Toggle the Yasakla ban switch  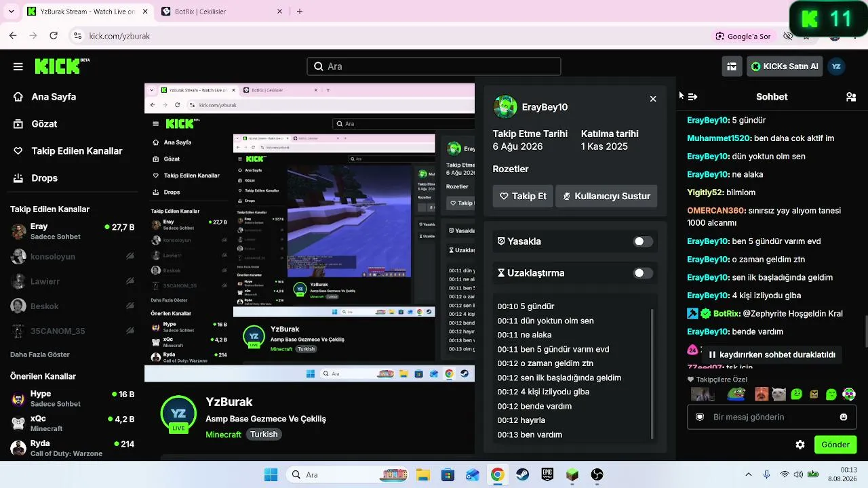(x=643, y=241)
